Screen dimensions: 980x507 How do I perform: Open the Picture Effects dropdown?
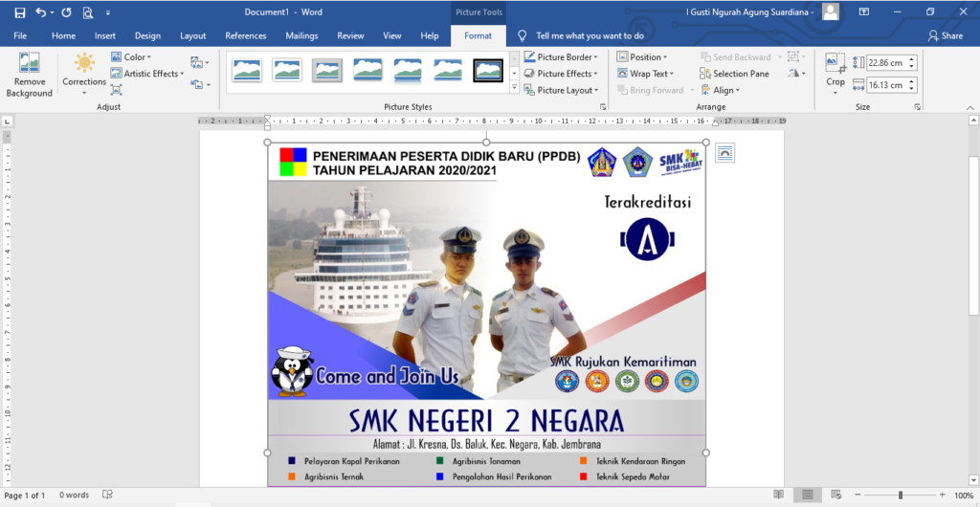click(x=560, y=74)
